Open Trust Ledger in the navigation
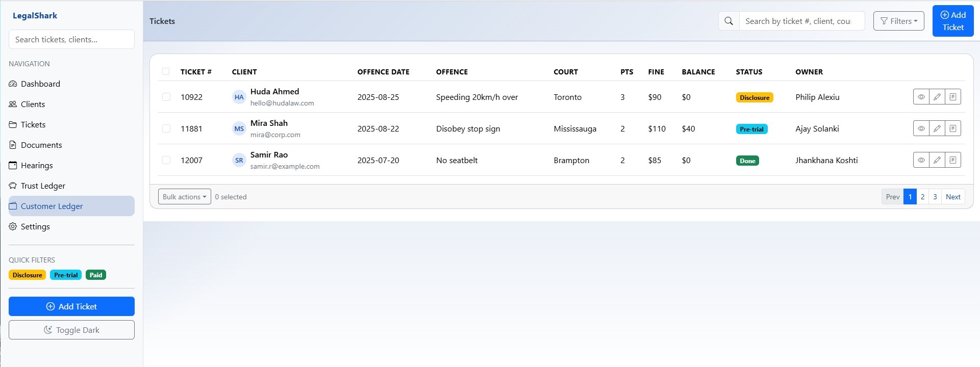 [43, 186]
